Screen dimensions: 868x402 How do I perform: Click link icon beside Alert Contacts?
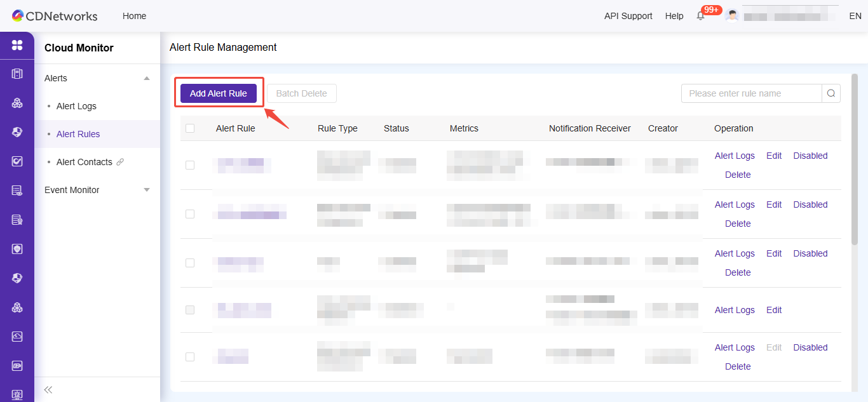(120, 162)
